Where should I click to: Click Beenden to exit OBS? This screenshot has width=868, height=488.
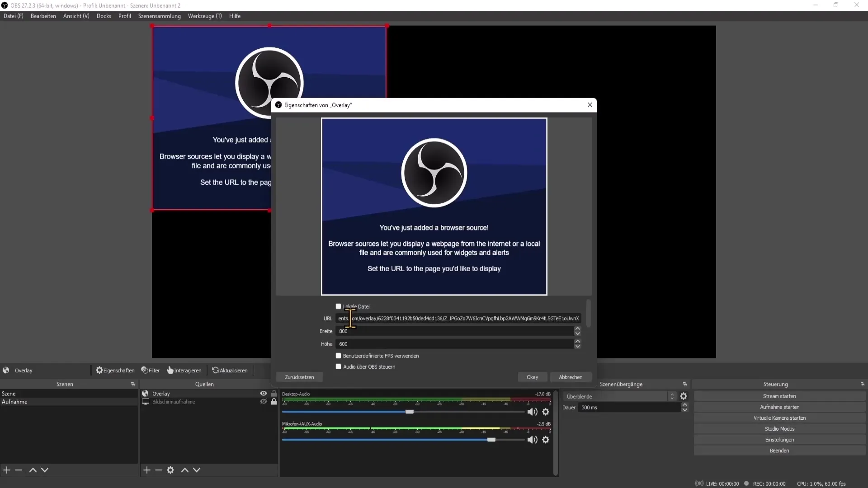pyautogui.click(x=779, y=450)
